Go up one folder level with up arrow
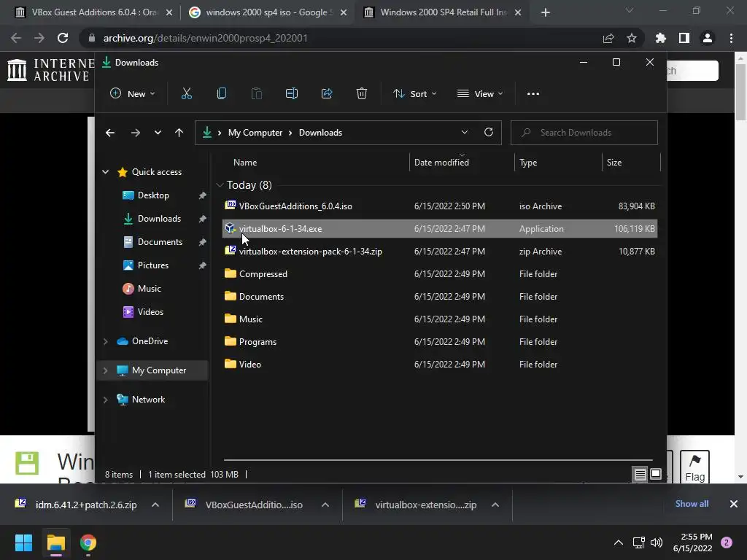The image size is (747, 560). [x=179, y=133]
